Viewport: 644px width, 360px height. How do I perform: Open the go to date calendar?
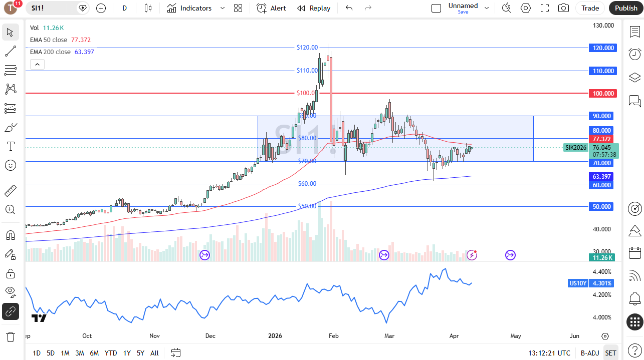pos(175,353)
